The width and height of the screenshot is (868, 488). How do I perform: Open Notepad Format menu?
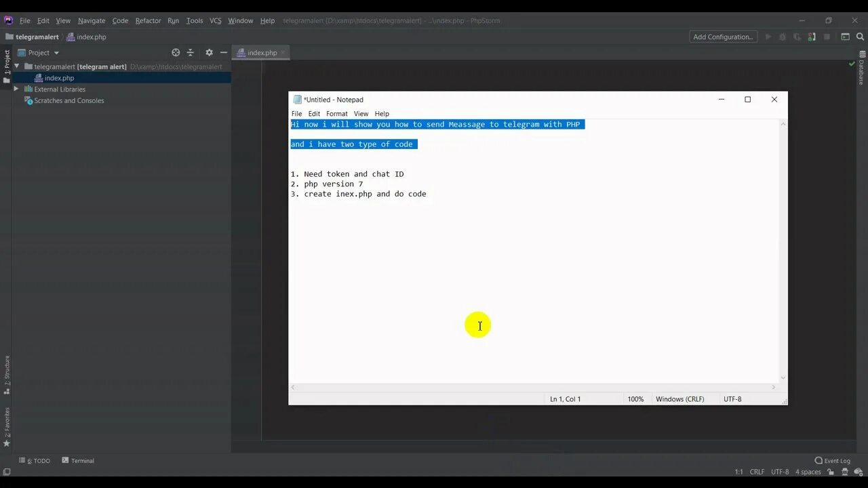pos(336,114)
